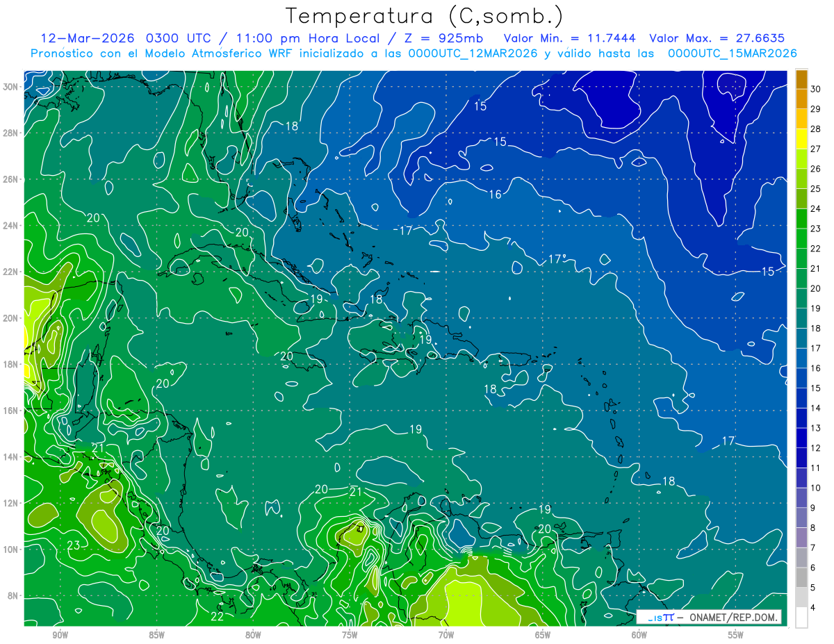
Task: Click the "26N" latitude axis label
Action: pos(10,179)
